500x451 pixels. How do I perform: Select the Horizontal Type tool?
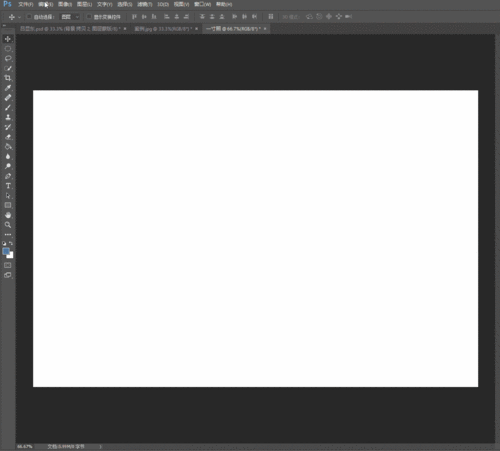(8, 186)
